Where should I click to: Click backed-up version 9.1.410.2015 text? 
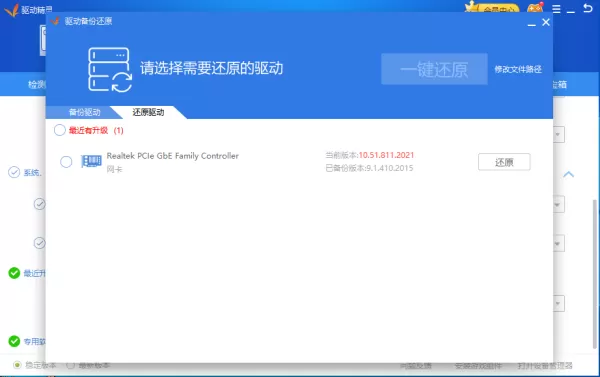coord(390,168)
